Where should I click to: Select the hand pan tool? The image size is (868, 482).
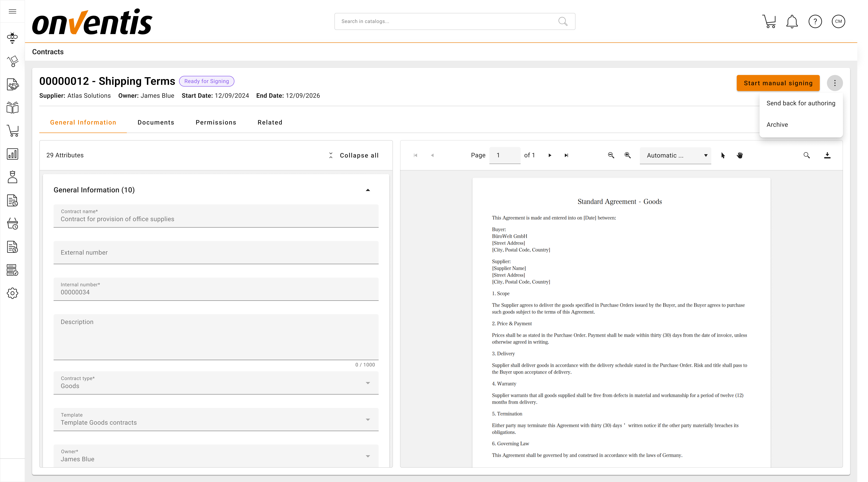click(740, 155)
